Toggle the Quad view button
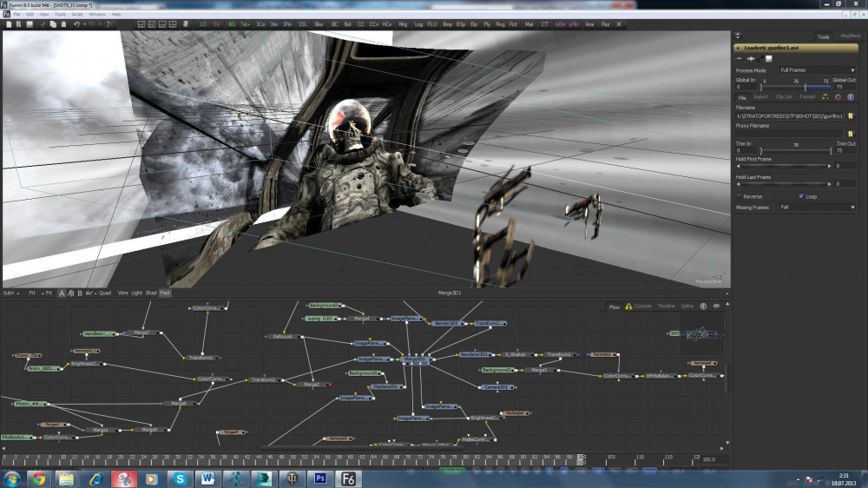Screen dimensions: 868x488 (x=105, y=293)
